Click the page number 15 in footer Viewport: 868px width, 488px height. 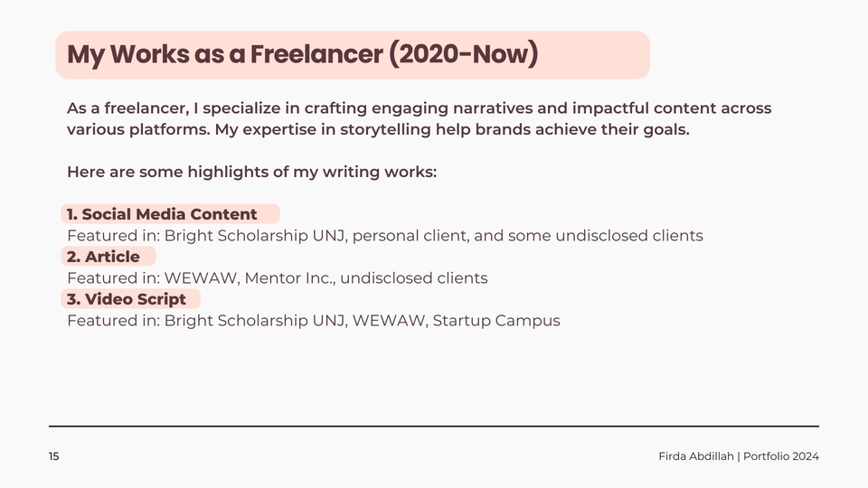[53, 456]
